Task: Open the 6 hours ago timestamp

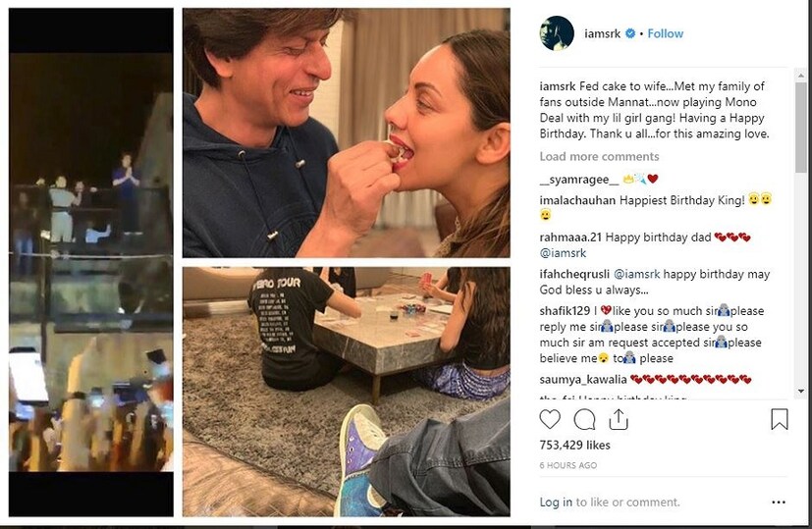Action: click(x=568, y=465)
